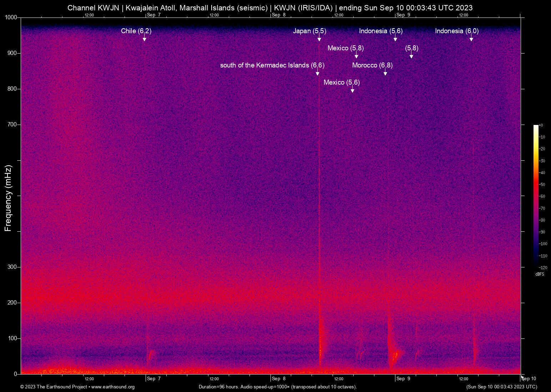Click the -30 color scale value
This screenshot has width=551, height=392.
[x=542, y=161]
